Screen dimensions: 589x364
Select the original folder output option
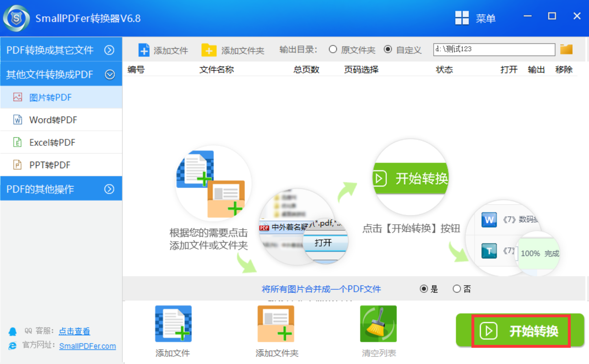point(333,49)
